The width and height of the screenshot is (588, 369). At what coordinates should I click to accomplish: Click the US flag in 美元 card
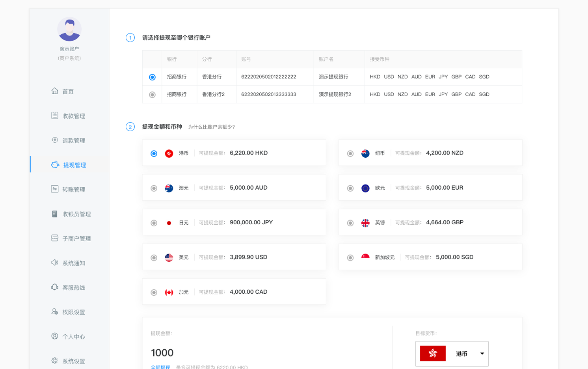[x=169, y=257]
